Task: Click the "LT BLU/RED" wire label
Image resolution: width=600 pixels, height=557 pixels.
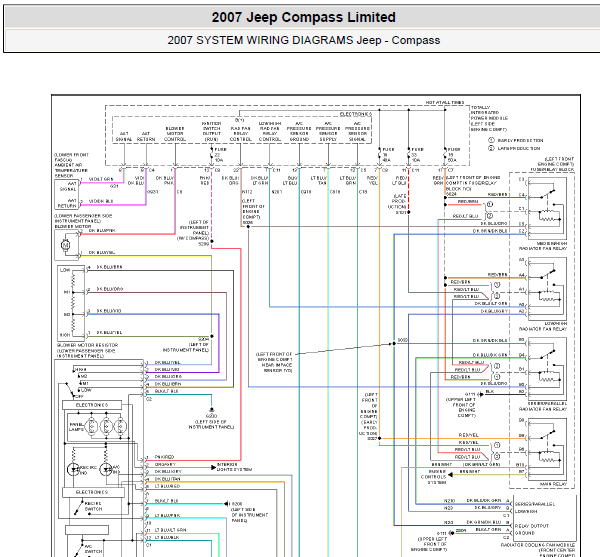Action: 167,486
